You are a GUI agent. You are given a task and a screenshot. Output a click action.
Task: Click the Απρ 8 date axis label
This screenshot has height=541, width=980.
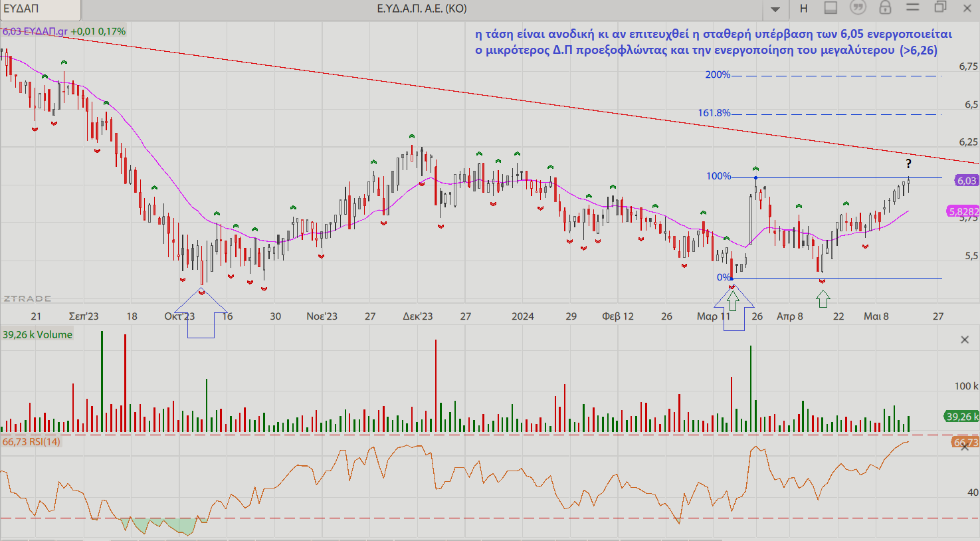tap(790, 316)
